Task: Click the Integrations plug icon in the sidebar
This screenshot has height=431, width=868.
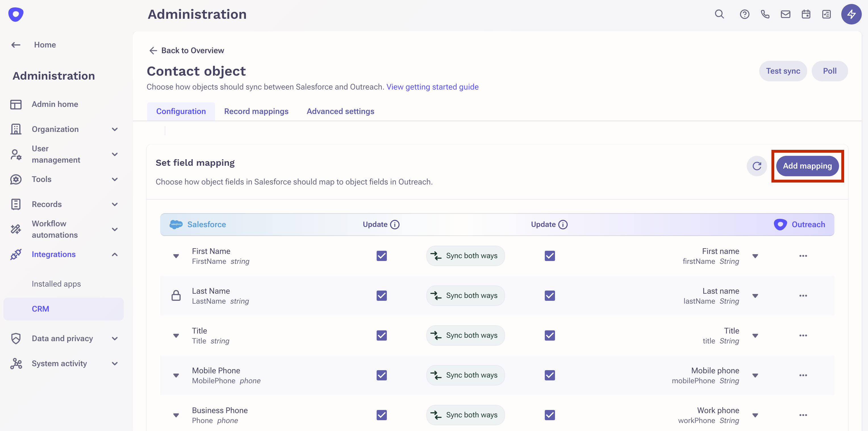Action: 16,255
